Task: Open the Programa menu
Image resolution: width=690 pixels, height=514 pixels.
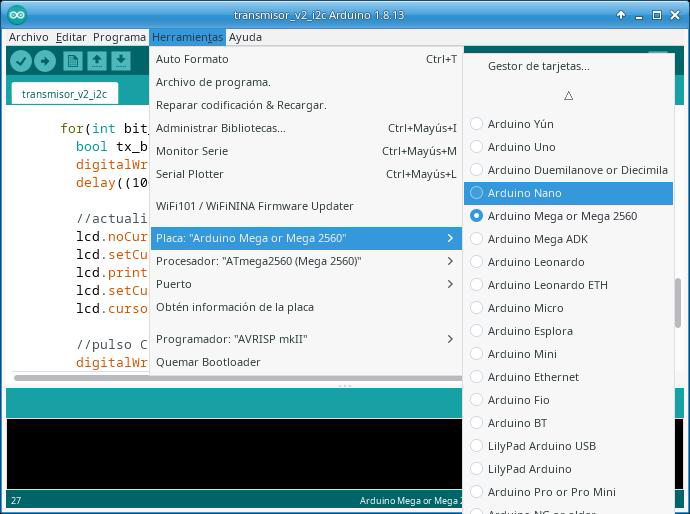Action: pos(119,37)
